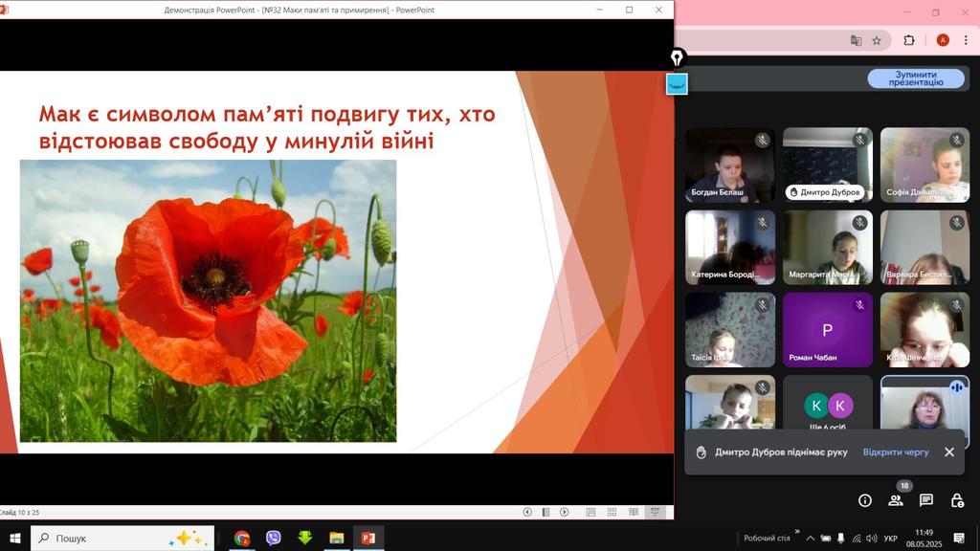980x551 pixels.
Task: Open Chrome three-dot menu
Action: [967, 40]
